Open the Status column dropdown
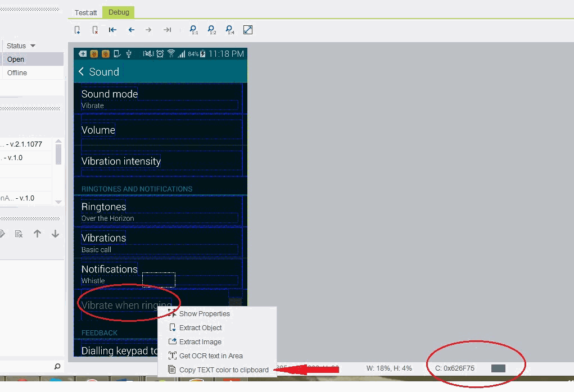Image resolution: width=574 pixels, height=392 pixels. (x=33, y=45)
